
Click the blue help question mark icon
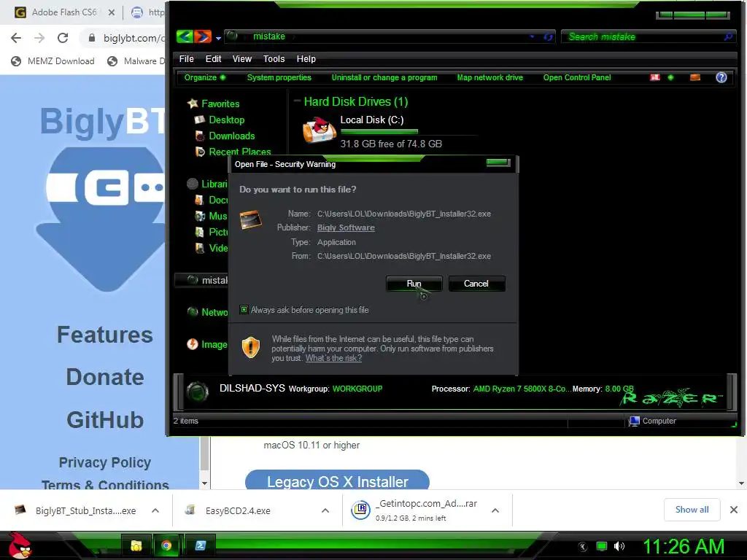721,77
